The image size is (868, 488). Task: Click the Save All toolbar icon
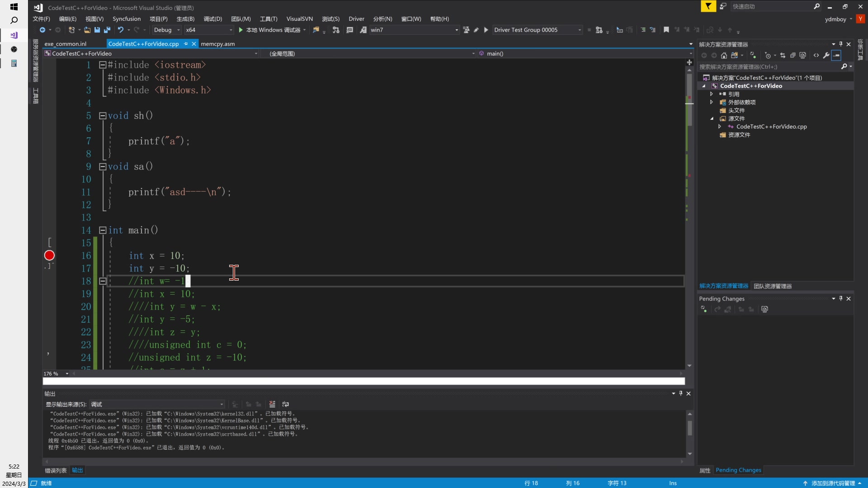pos(107,30)
